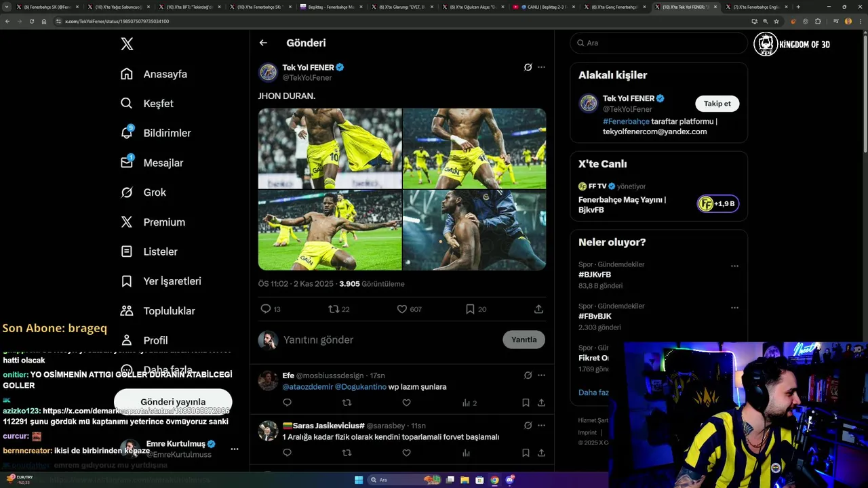Click the Windows Start button

[359, 480]
